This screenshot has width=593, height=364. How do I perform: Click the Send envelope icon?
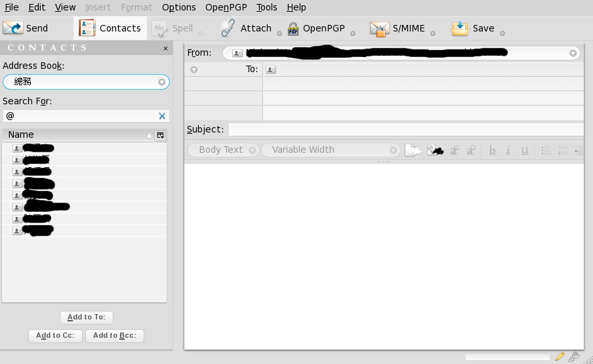[x=13, y=28]
